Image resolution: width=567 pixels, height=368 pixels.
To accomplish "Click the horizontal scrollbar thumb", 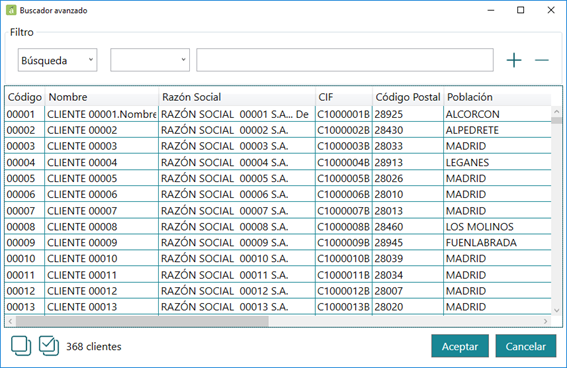I will (x=142, y=321).
